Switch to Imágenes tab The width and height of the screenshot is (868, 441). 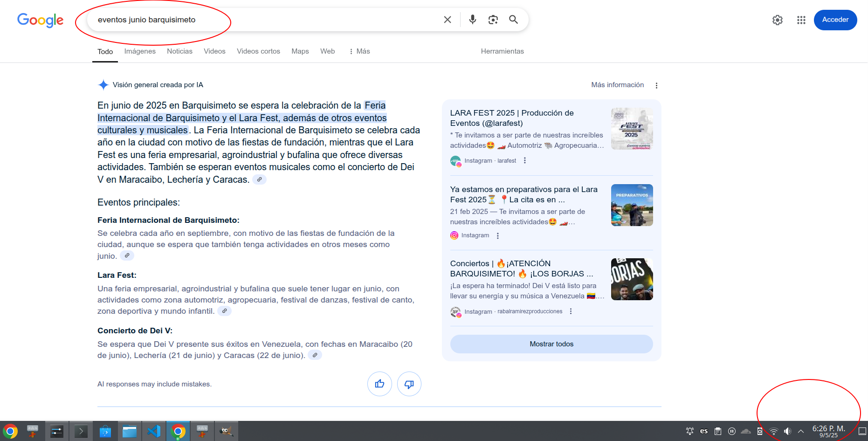click(x=140, y=51)
